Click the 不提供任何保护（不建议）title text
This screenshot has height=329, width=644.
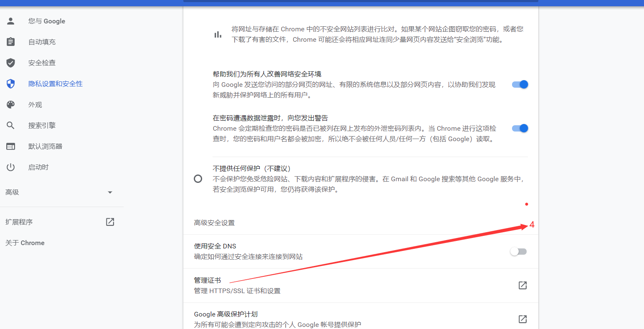[251, 168]
